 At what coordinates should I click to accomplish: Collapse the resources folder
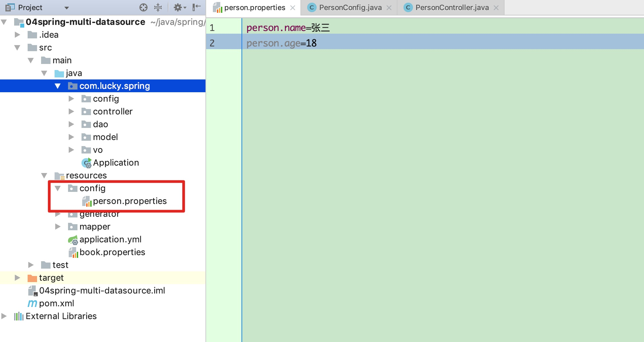(x=44, y=176)
